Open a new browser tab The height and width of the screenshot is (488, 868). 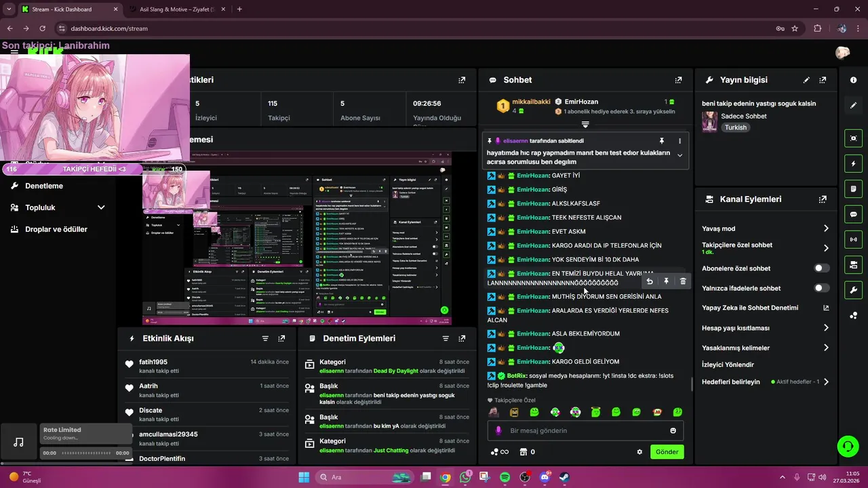(x=239, y=9)
